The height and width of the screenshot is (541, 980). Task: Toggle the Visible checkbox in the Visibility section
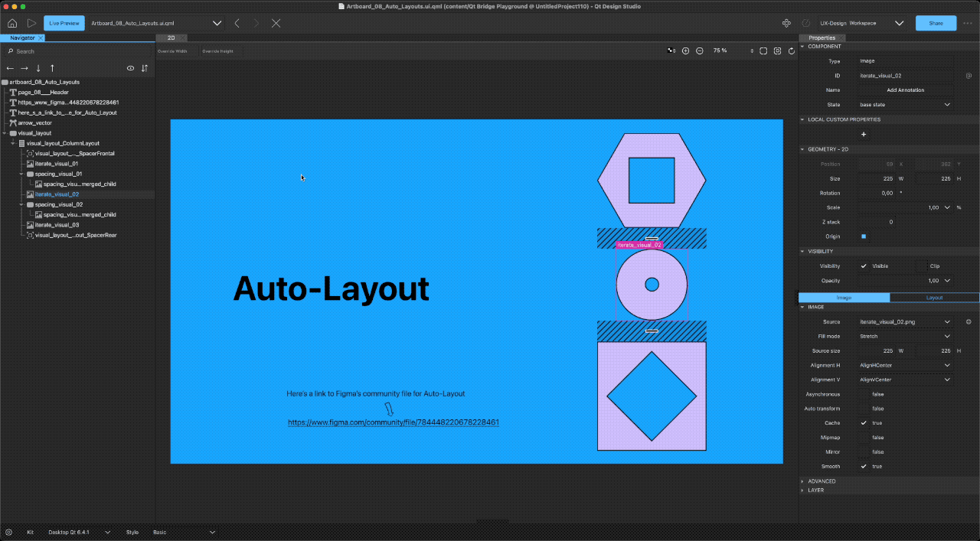[x=863, y=266]
